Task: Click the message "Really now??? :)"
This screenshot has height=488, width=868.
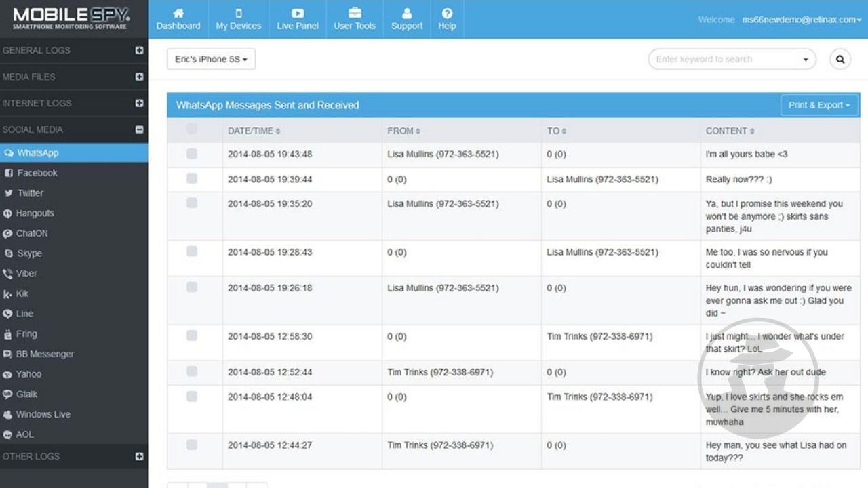Action: 739,180
